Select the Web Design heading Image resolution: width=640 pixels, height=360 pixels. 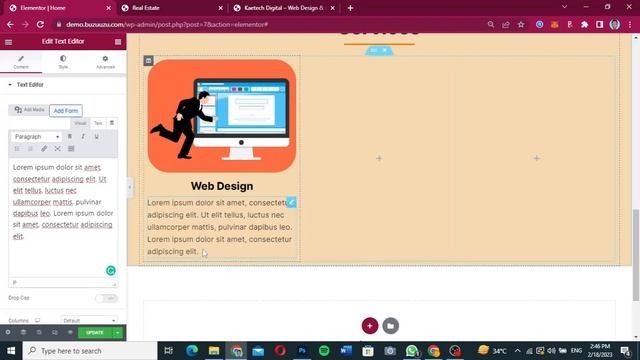point(222,186)
